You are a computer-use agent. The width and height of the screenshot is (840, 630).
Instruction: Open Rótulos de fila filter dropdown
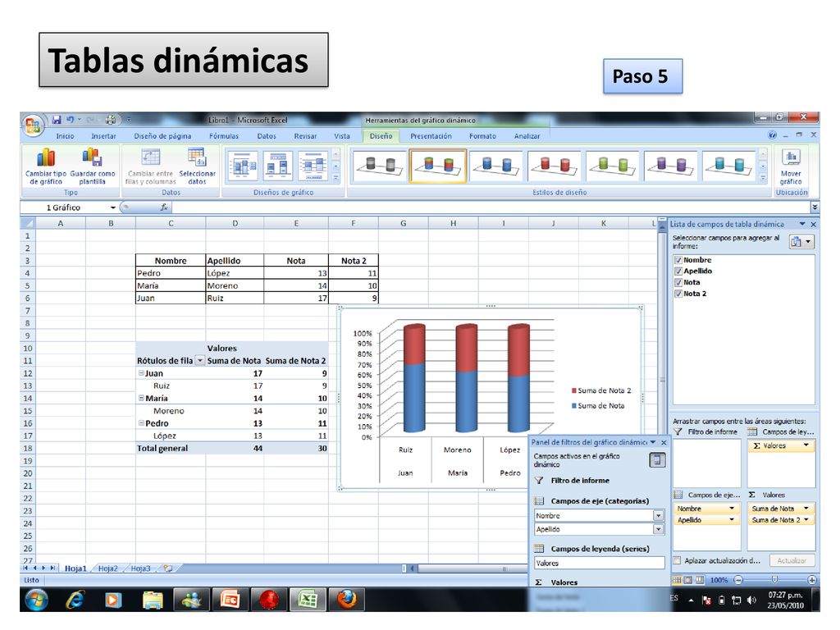click(200, 361)
